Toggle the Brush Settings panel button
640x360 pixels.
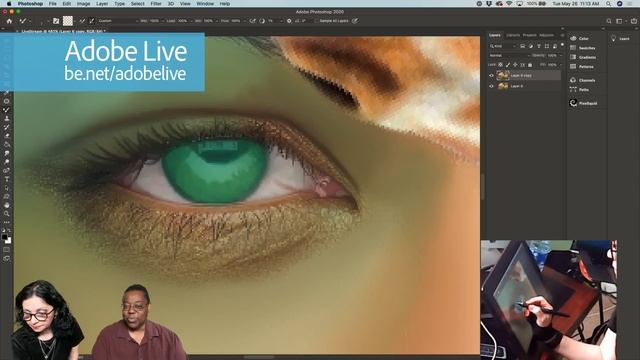click(56, 21)
